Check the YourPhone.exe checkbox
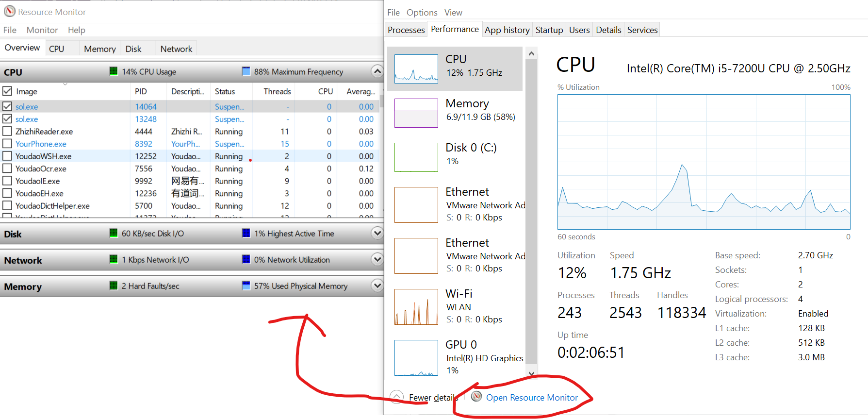 pyautogui.click(x=7, y=144)
